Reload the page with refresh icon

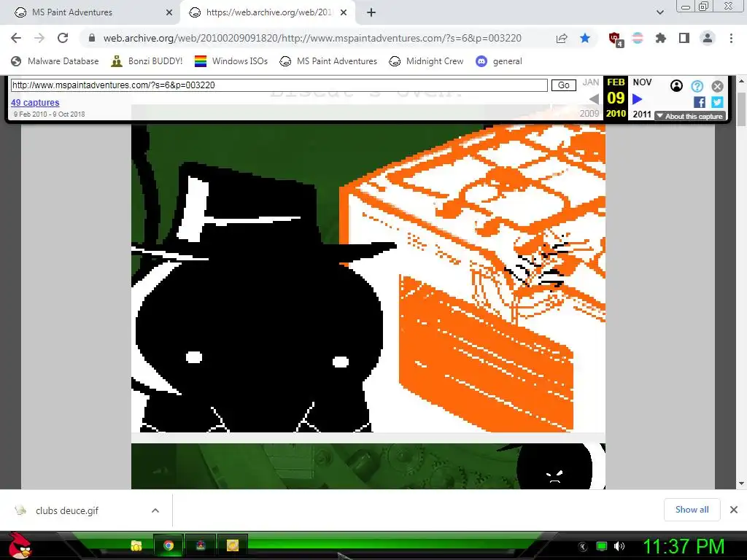pos(63,38)
